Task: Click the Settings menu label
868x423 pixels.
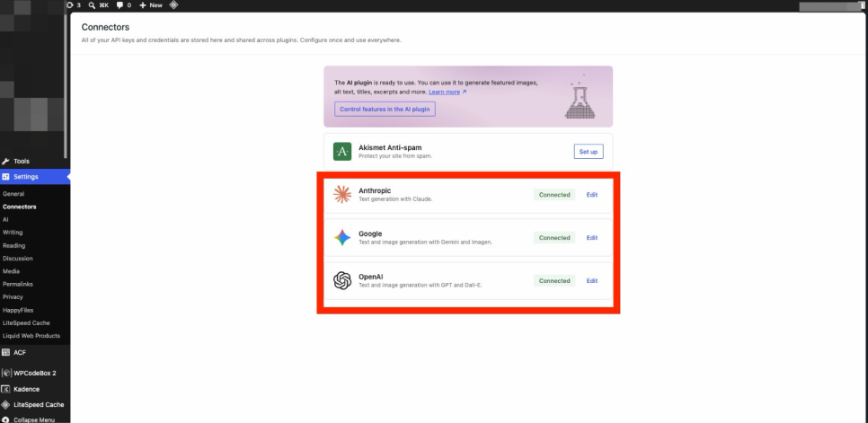Action: [26, 177]
